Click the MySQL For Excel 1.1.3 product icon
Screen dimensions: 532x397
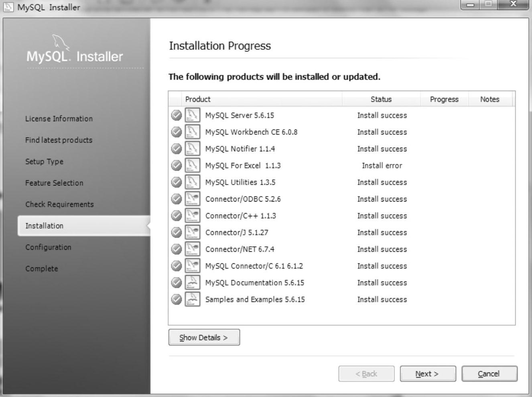[192, 165]
